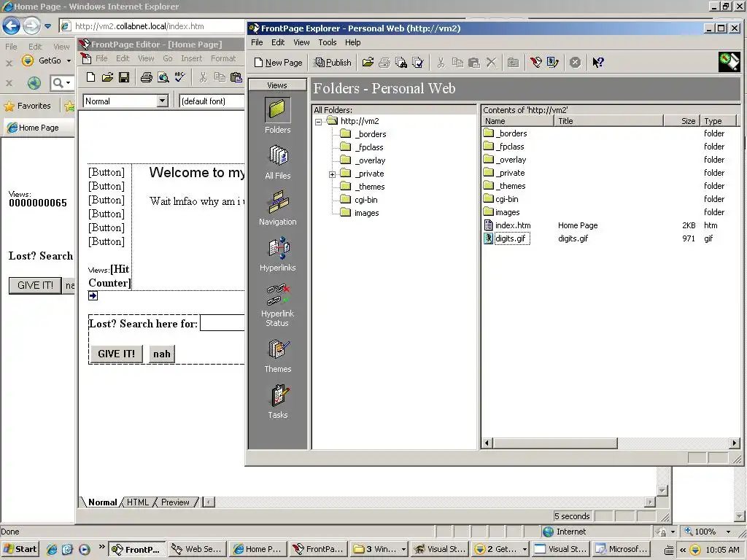Click the Show Image Editor icon in Explorer toolbar

553,63
